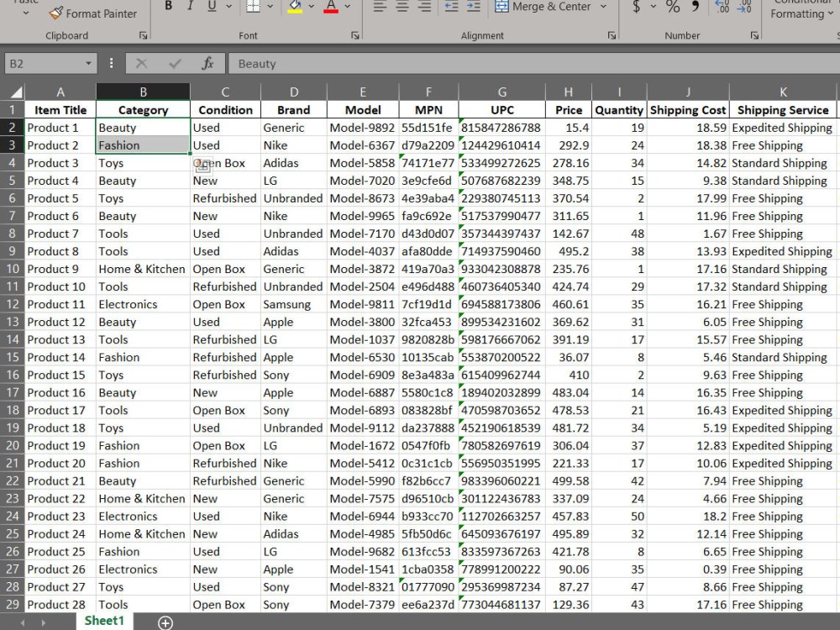Open borders dropdown arrow
The width and height of the screenshot is (840, 630).
[270, 7]
